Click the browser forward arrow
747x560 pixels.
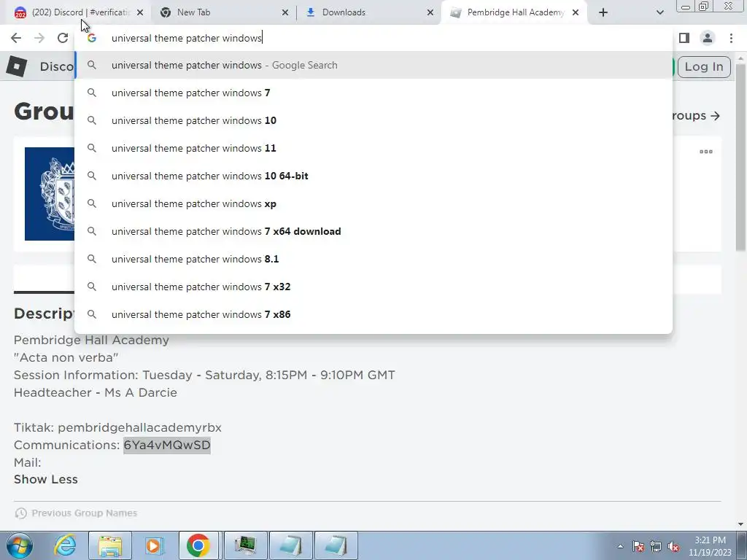pyautogui.click(x=39, y=38)
